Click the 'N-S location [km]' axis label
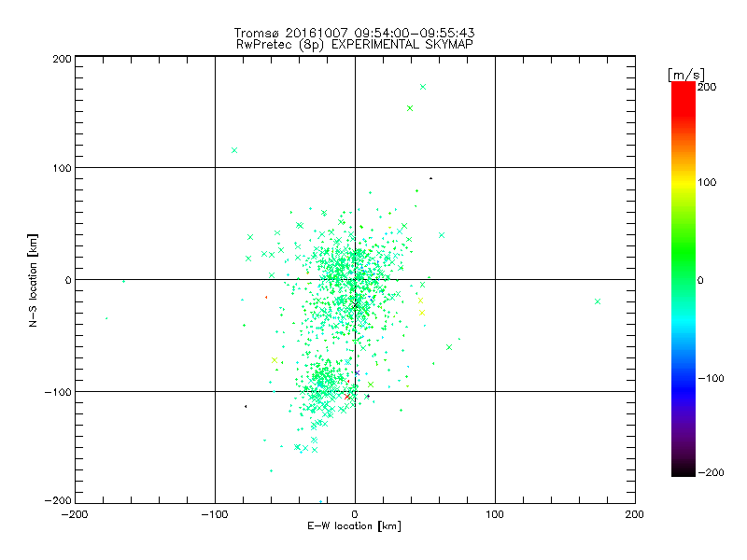The image size is (747, 560). coord(33,280)
